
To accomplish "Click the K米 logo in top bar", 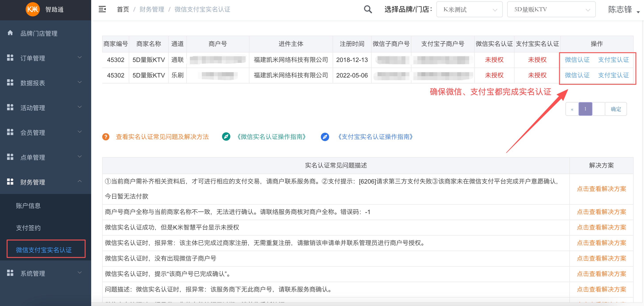I will click(33, 10).
